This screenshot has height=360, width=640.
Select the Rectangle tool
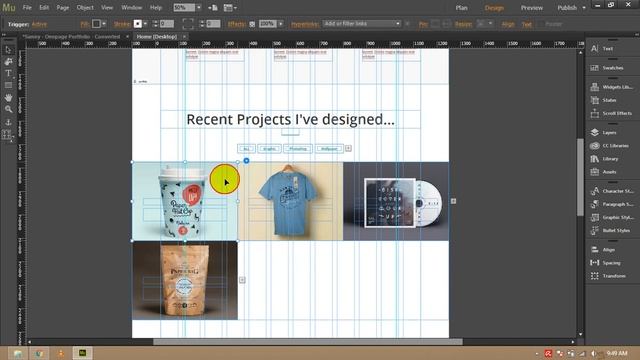(x=8, y=85)
